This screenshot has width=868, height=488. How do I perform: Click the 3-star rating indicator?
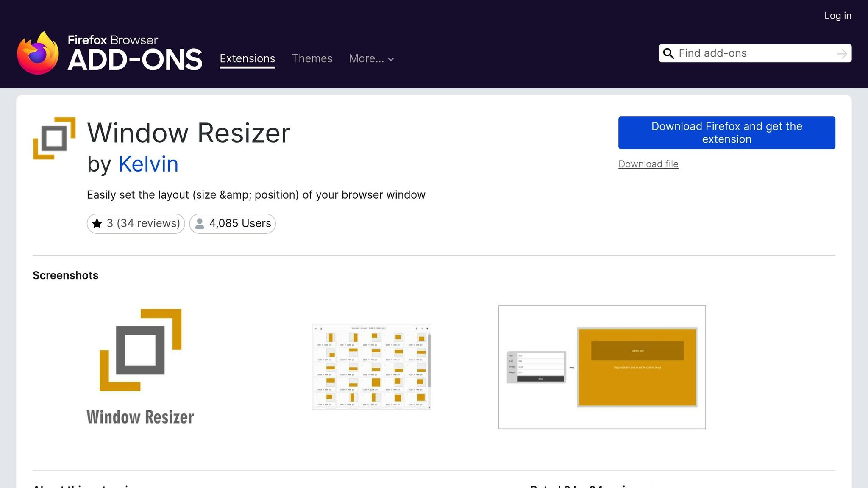point(110,223)
